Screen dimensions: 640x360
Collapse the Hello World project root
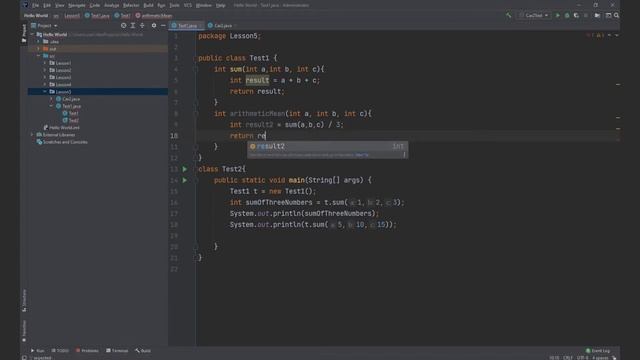[33, 35]
